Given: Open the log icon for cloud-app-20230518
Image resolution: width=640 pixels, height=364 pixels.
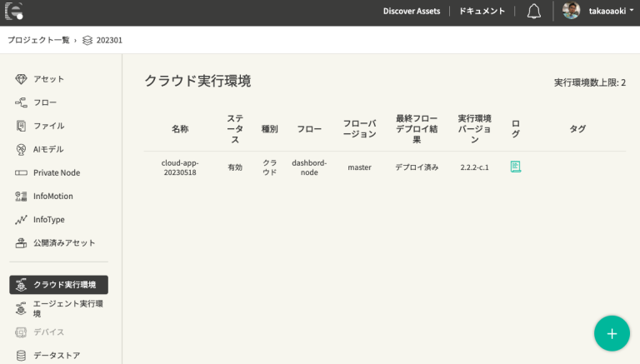Looking at the screenshot, I should tap(515, 167).
